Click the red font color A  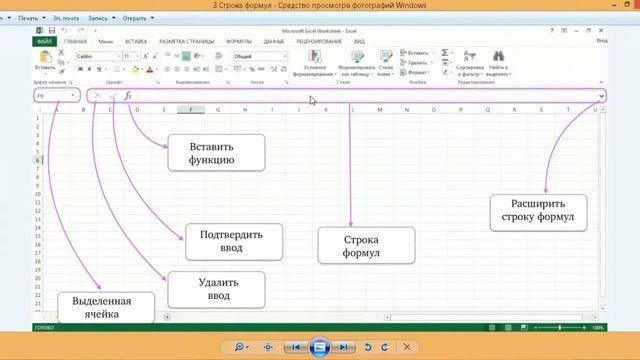[150, 69]
